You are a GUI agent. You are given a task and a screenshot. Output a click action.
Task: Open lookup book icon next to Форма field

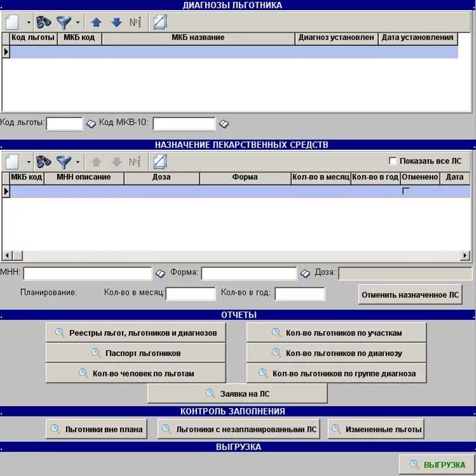pos(305,274)
